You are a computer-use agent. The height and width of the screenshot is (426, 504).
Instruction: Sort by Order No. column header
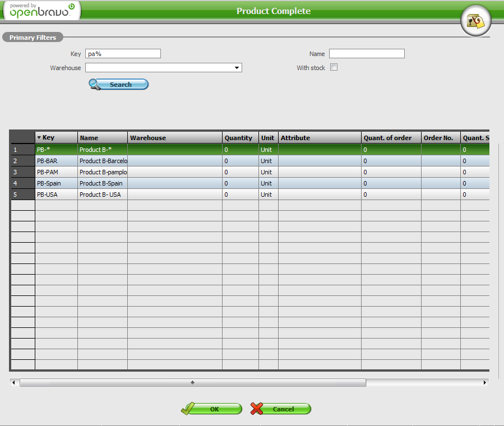coord(441,137)
